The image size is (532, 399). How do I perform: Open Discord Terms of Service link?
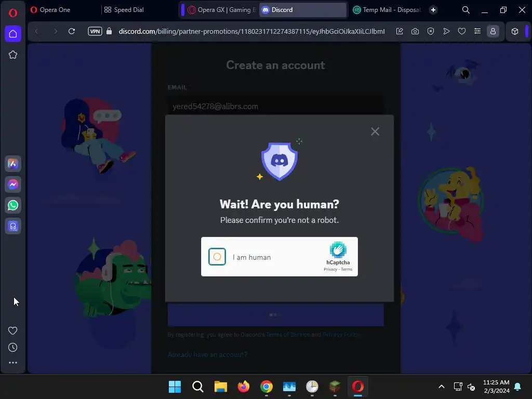point(288,335)
